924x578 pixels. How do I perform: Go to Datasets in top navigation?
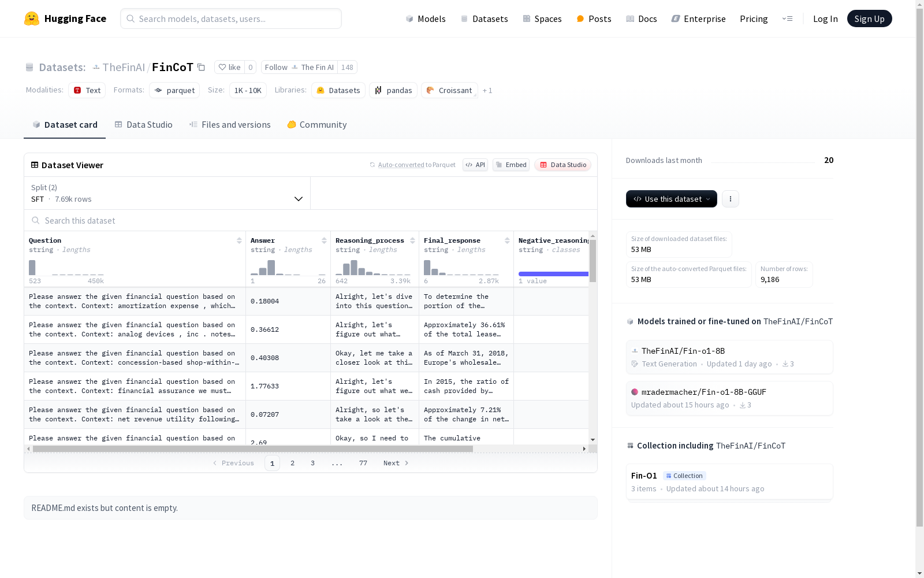tap(484, 18)
